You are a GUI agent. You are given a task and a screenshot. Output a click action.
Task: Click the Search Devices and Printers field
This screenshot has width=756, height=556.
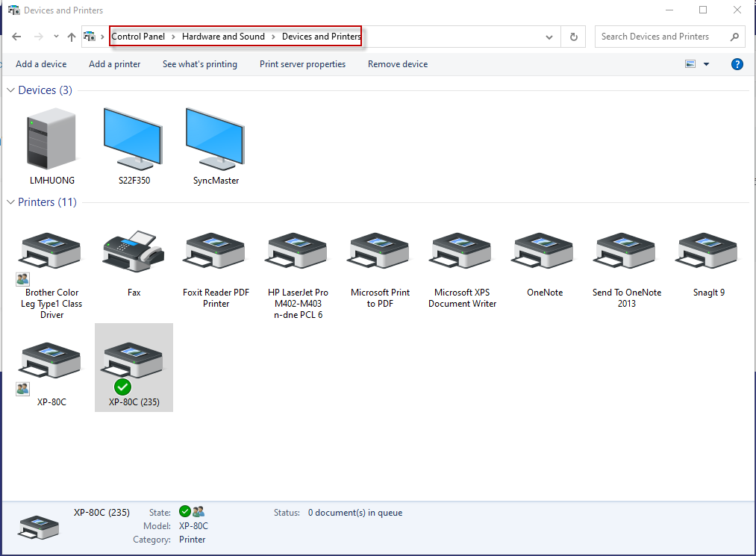point(669,37)
